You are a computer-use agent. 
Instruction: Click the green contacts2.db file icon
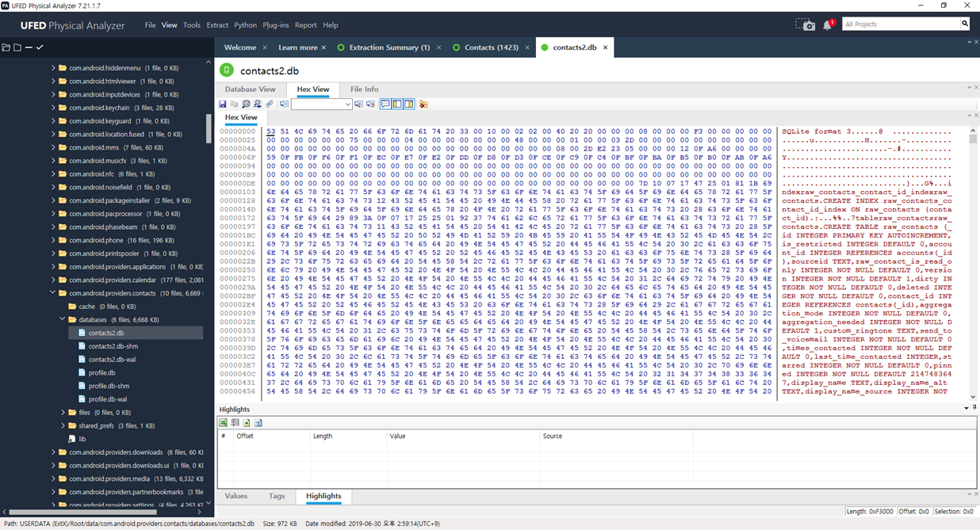[227, 71]
